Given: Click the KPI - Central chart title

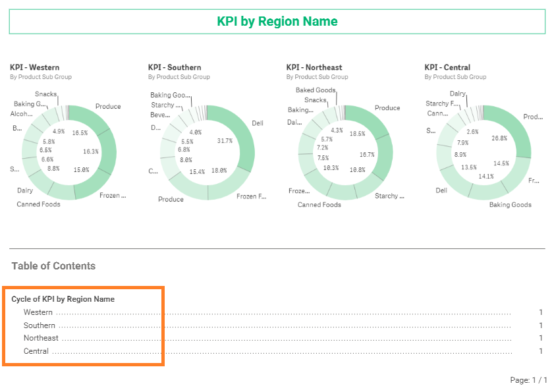Looking at the screenshot, I should pyautogui.click(x=447, y=67).
